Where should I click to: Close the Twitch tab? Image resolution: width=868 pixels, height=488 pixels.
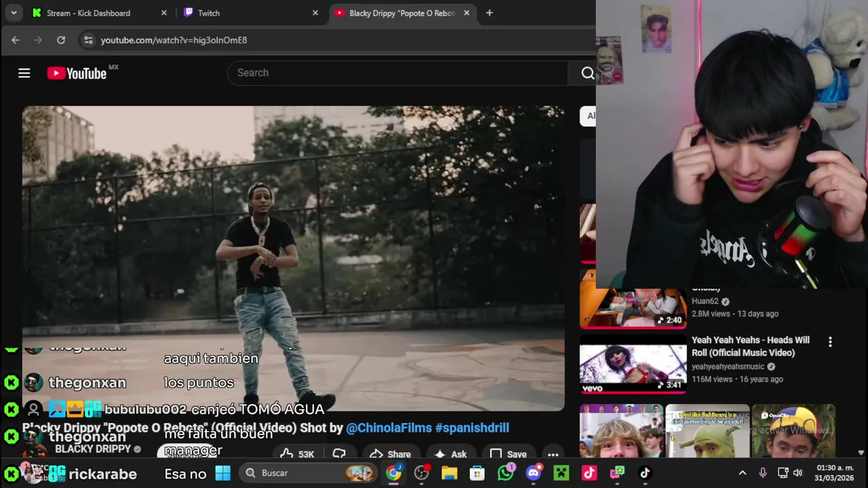[315, 13]
